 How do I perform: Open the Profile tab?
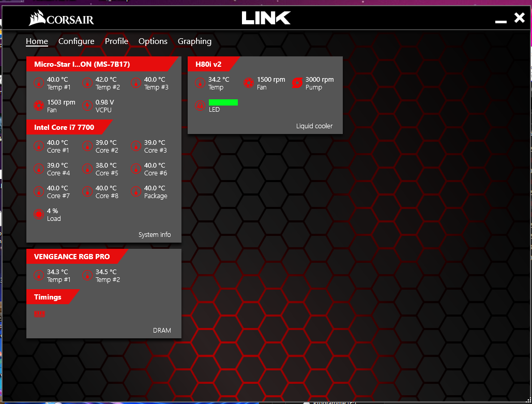(x=116, y=41)
